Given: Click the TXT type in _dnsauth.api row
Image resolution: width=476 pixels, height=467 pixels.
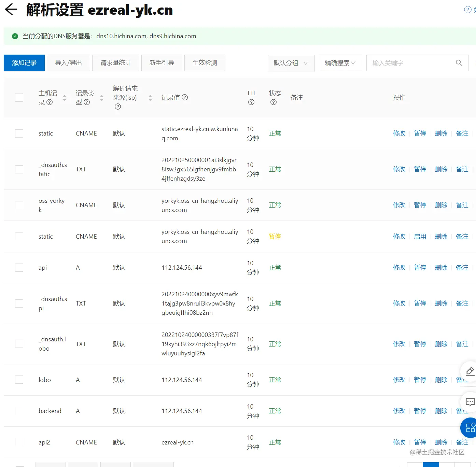Looking at the screenshot, I should (x=81, y=303).
